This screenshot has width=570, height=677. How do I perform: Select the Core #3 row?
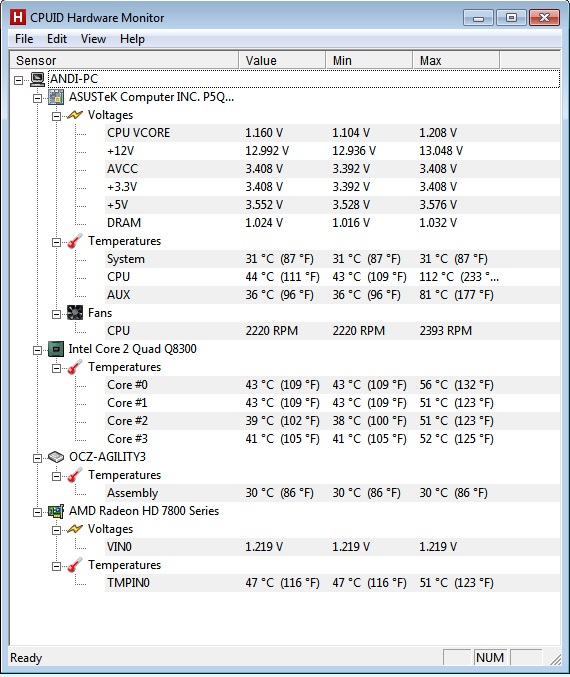332,439
